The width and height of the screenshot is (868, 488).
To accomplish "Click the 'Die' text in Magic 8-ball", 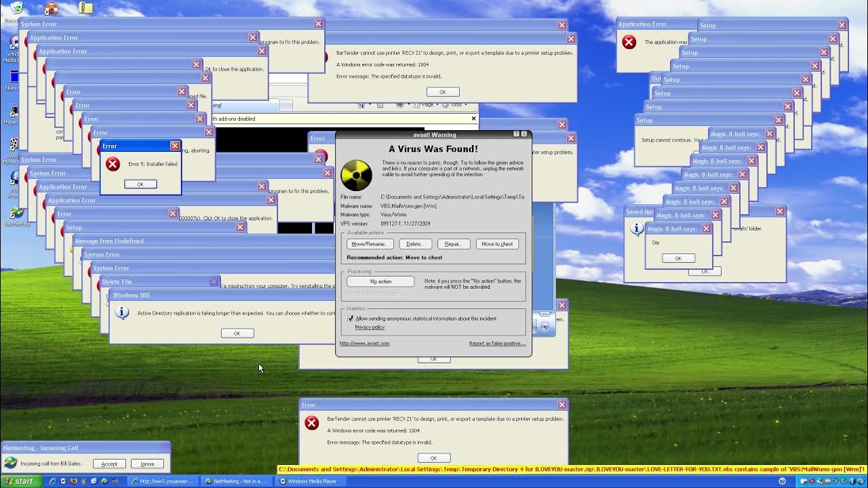I will coord(656,243).
